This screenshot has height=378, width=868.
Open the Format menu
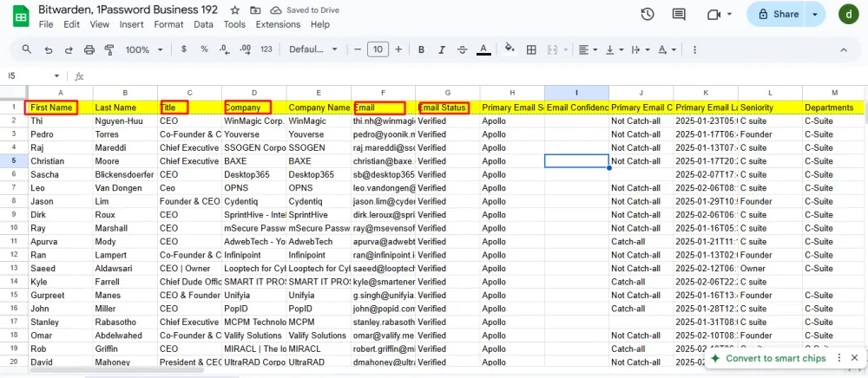(169, 24)
